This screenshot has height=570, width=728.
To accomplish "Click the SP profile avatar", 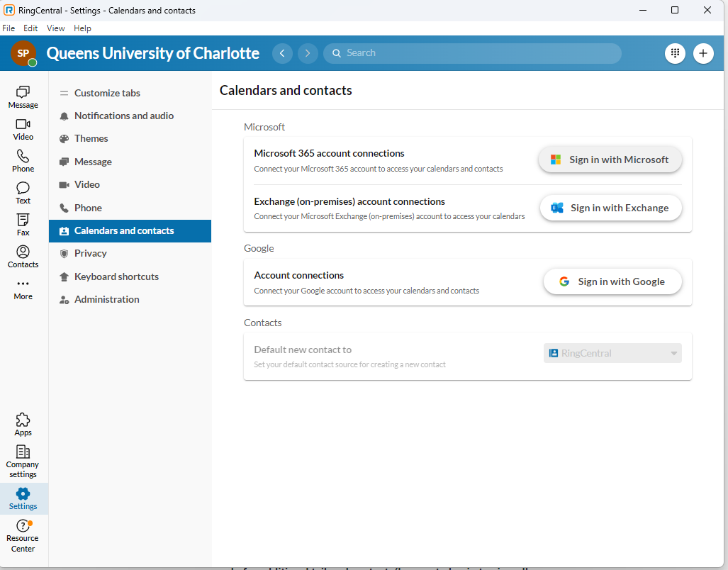I will (x=23, y=53).
